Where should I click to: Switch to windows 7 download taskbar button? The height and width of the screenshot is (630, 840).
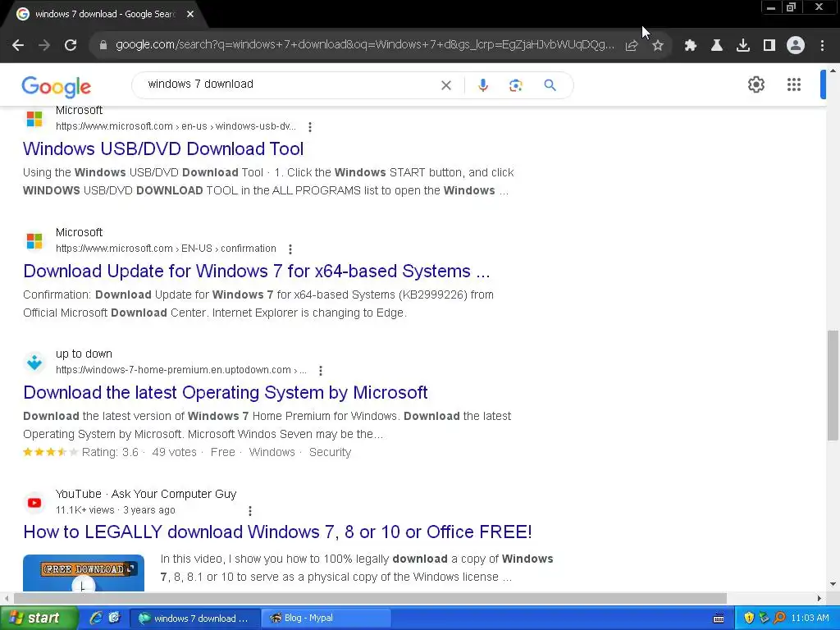point(196,619)
